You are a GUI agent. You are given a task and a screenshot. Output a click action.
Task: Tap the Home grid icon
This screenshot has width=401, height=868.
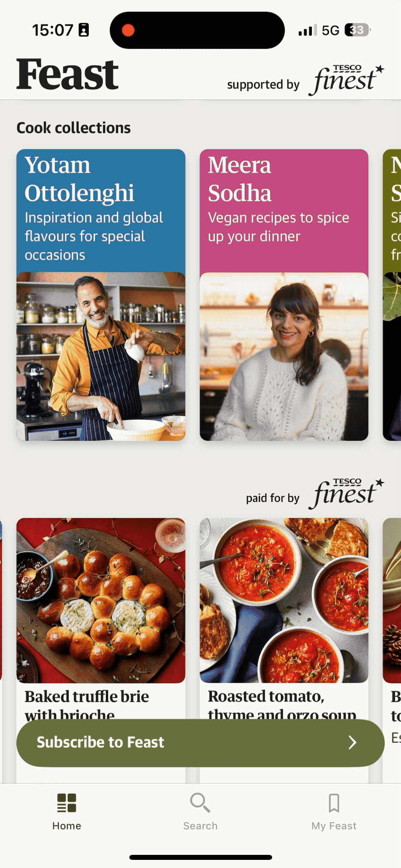pos(67,803)
